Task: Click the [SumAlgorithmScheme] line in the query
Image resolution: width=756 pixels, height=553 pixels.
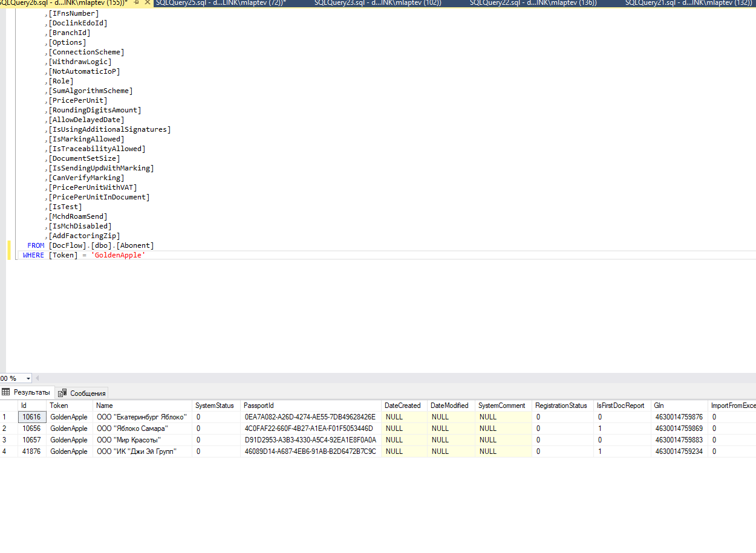Action: coord(91,91)
